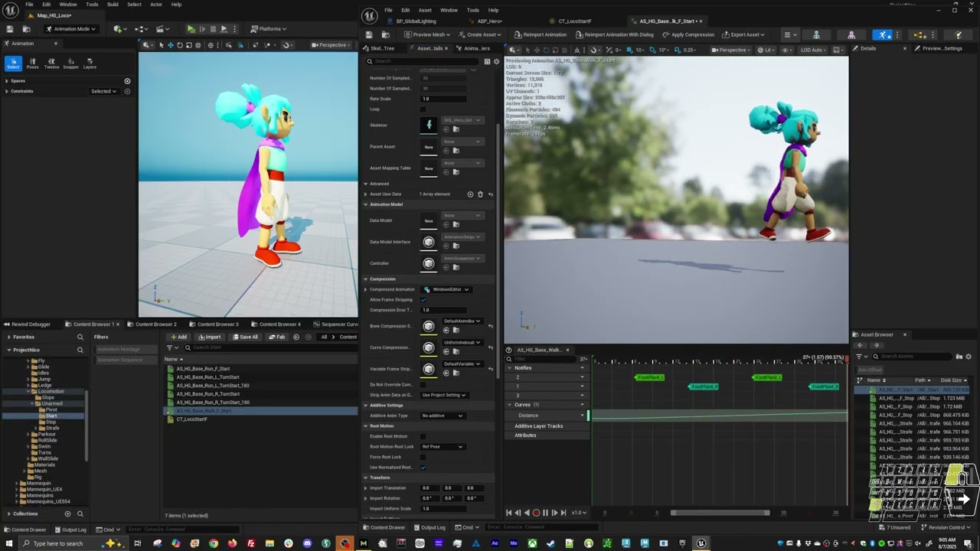The image size is (980, 551).
Task: Click Reimport Animation
Action: pos(541,34)
